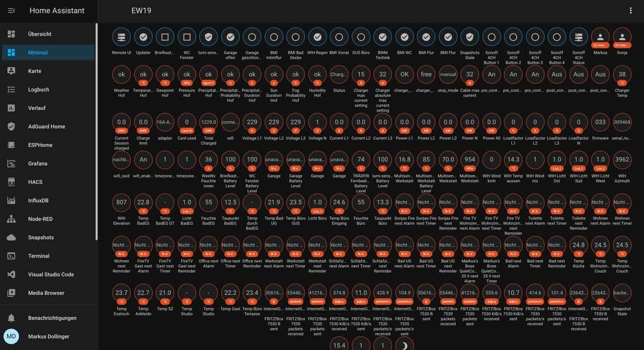Open the Grafana panel
644x350 pixels.
click(x=38, y=163)
